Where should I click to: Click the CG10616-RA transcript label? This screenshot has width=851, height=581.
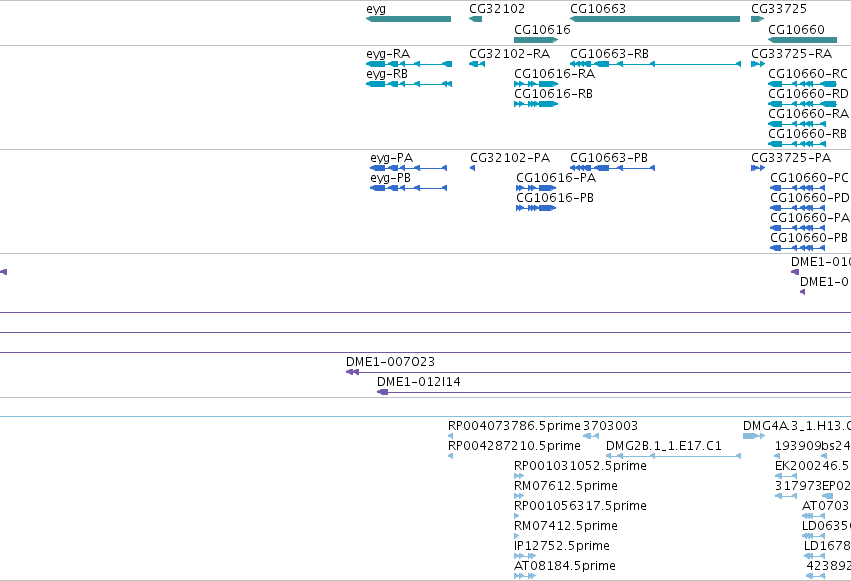tap(554, 74)
